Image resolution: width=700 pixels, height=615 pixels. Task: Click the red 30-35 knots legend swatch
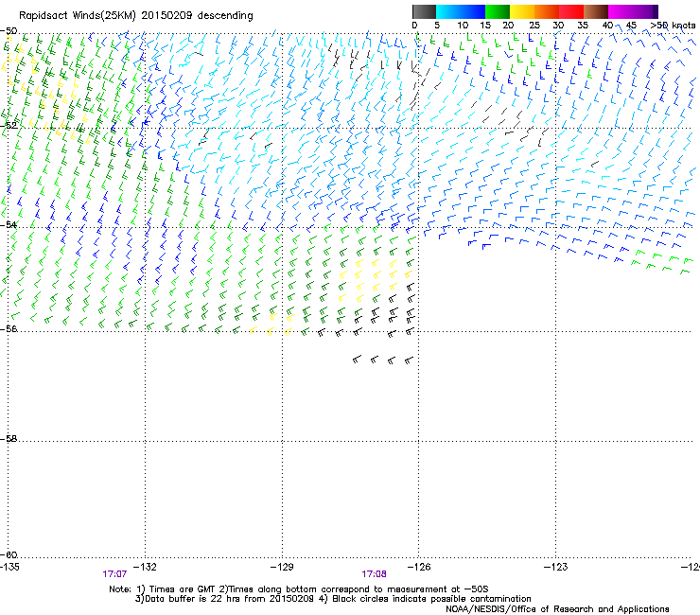pos(571,11)
